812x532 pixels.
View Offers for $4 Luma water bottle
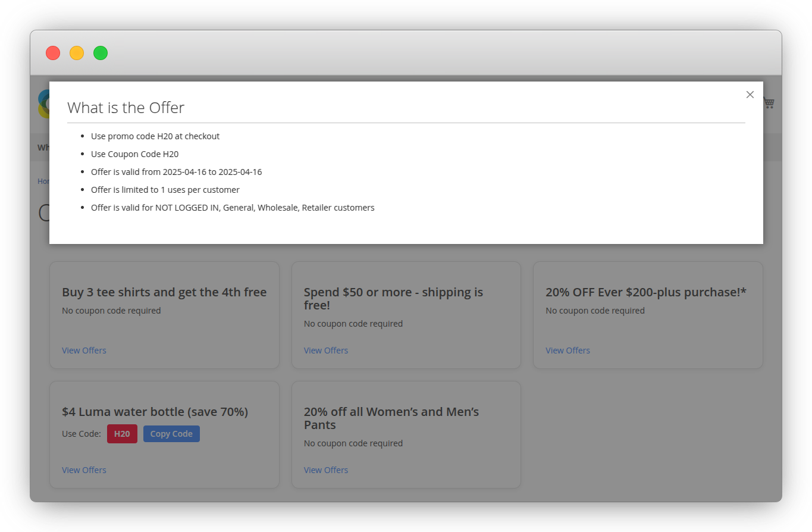click(84, 470)
